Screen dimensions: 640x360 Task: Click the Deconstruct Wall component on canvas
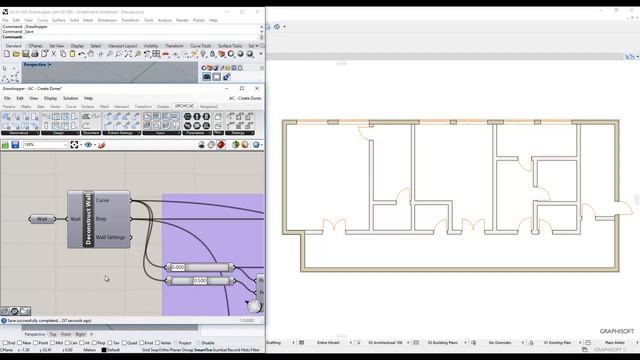[99, 219]
